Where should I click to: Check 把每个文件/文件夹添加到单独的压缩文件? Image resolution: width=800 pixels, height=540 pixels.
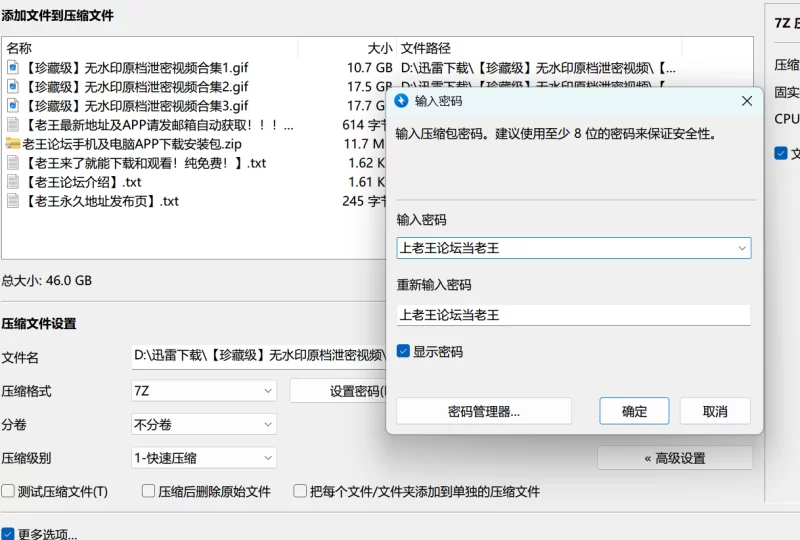tap(300, 491)
